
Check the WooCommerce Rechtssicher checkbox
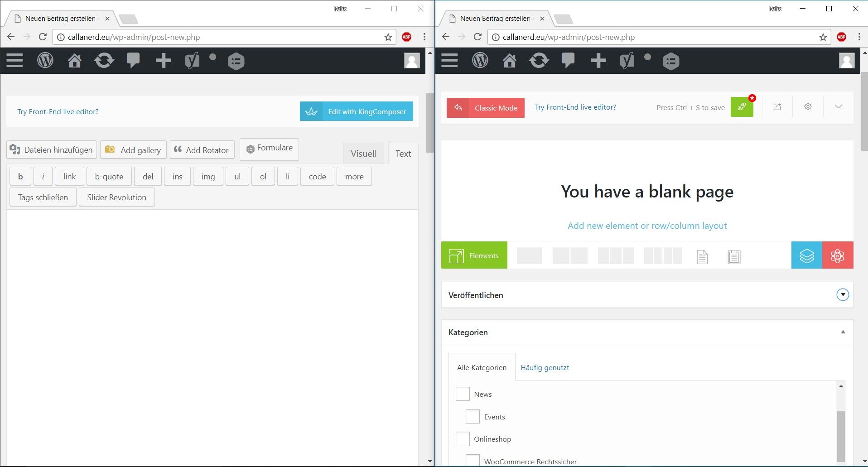coord(473,461)
